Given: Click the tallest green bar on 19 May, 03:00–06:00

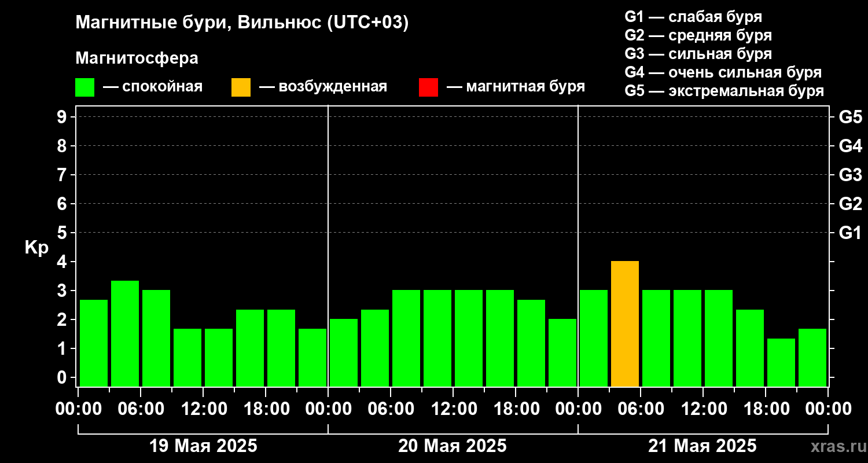Looking at the screenshot, I should click(125, 333).
